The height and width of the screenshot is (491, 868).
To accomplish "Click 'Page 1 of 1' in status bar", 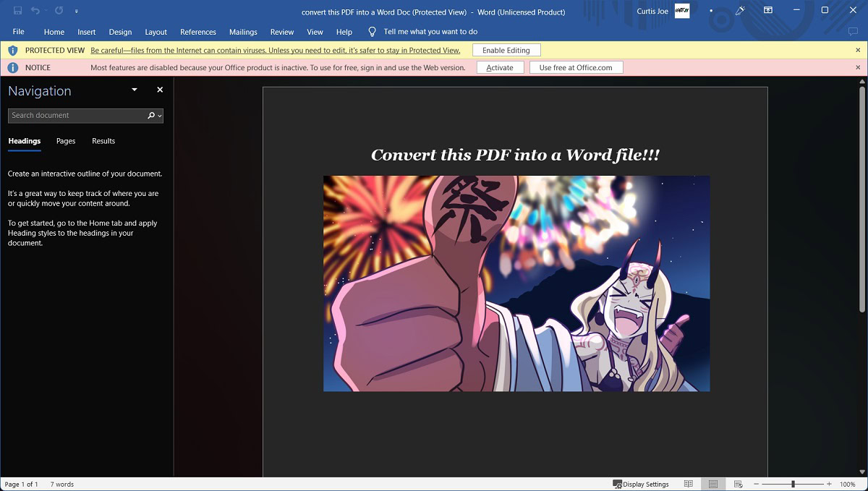I will coord(22,484).
